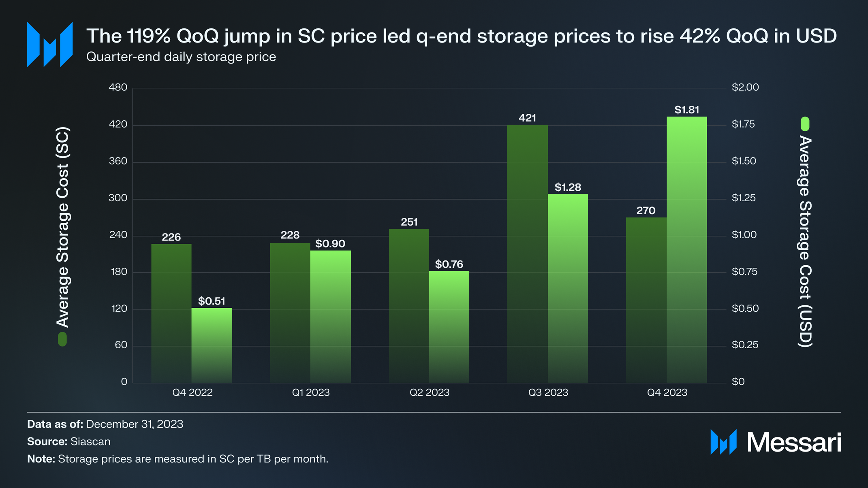868x488 pixels.
Task: Click the Q4 2022 USD bar labeled $0.51
Action: coord(212,345)
